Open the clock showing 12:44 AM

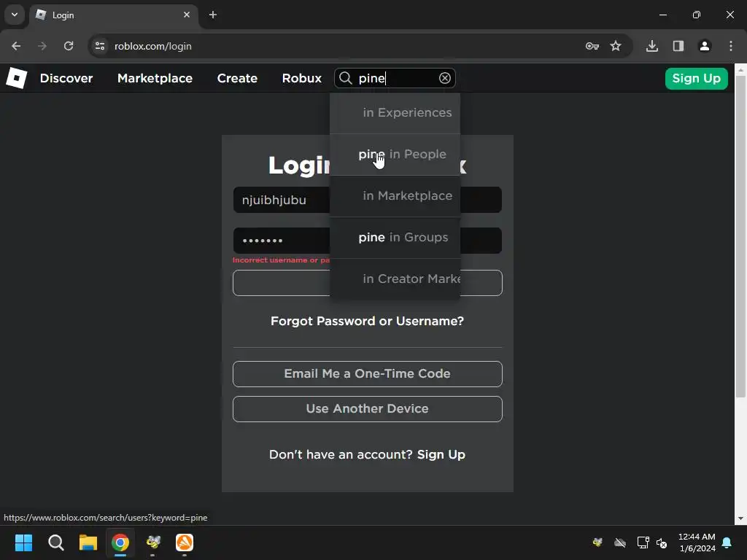coord(697,542)
